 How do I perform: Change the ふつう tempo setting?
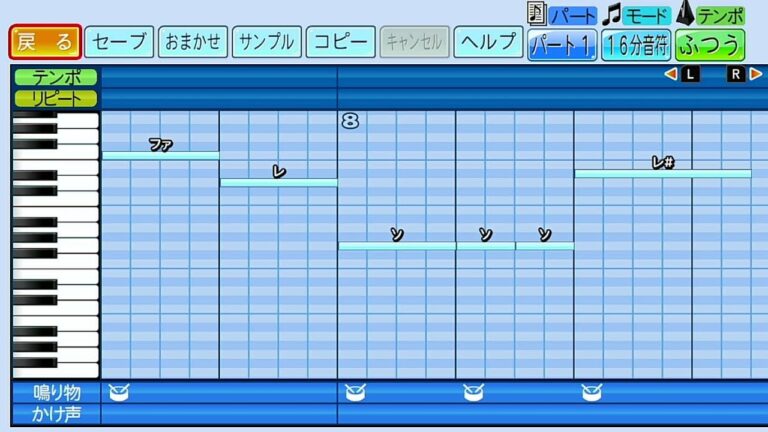point(710,45)
